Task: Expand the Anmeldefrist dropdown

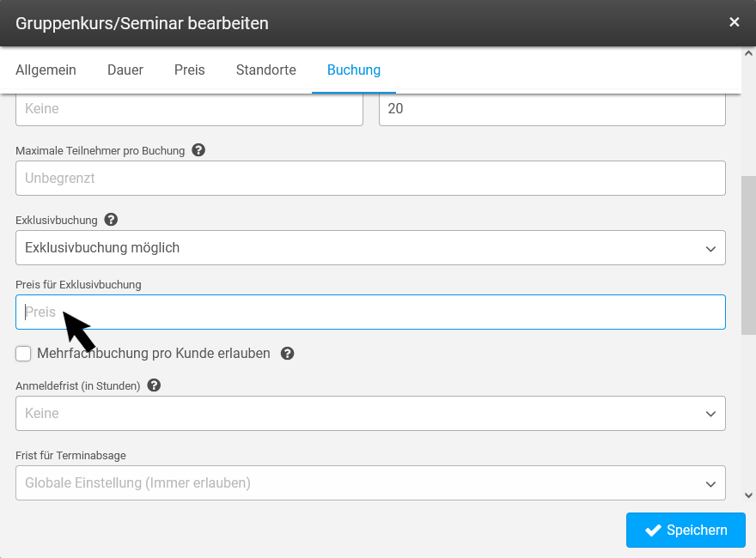Action: coord(370,414)
